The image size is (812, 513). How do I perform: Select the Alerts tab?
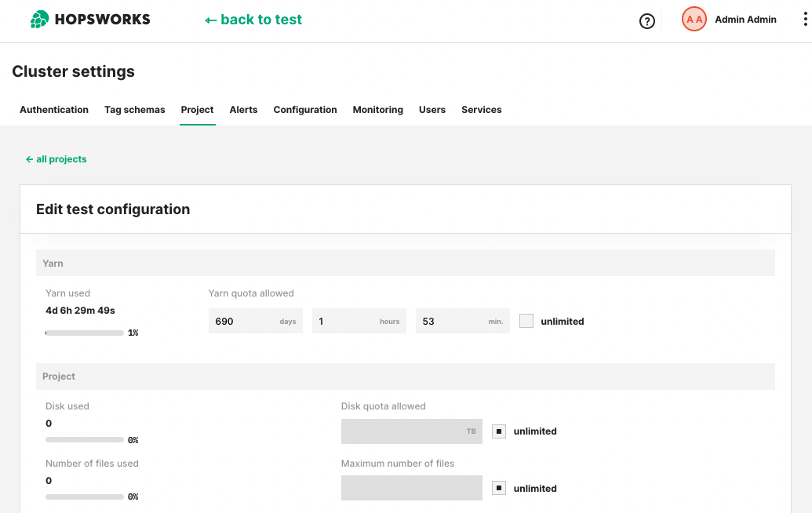(243, 110)
